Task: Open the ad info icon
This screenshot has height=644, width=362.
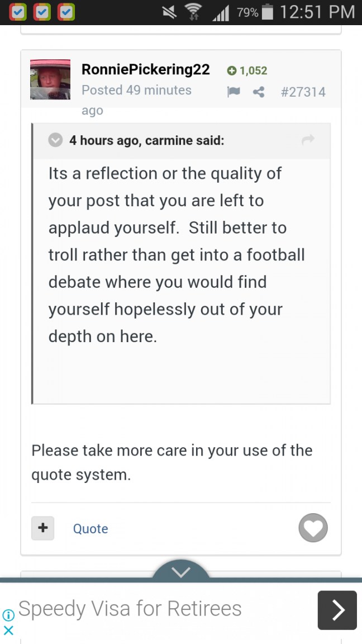Action: pyautogui.click(x=8, y=615)
